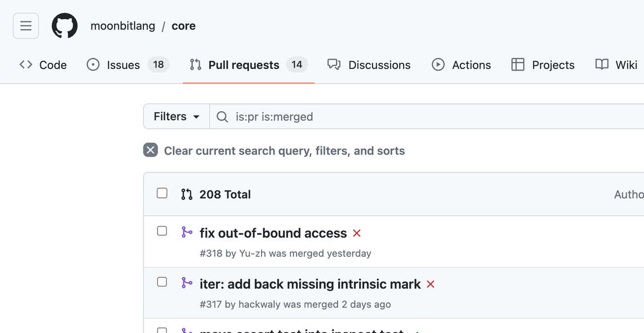The image size is (644, 333).
Task: Click the red X beside fix out-of-bound access
Action: [x=357, y=233]
